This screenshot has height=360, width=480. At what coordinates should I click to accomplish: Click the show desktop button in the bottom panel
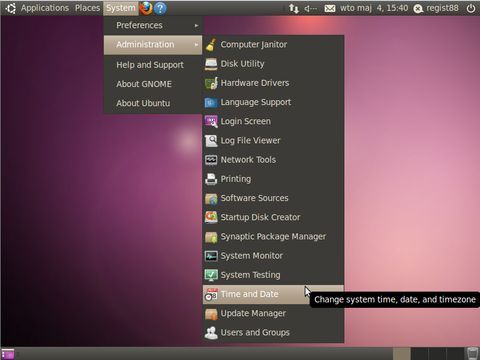click(x=8, y=354)
